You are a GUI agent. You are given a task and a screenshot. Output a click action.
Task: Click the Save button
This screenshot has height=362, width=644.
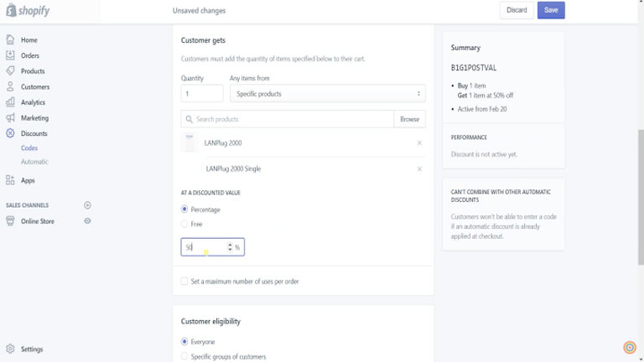(x=551, y=10)
